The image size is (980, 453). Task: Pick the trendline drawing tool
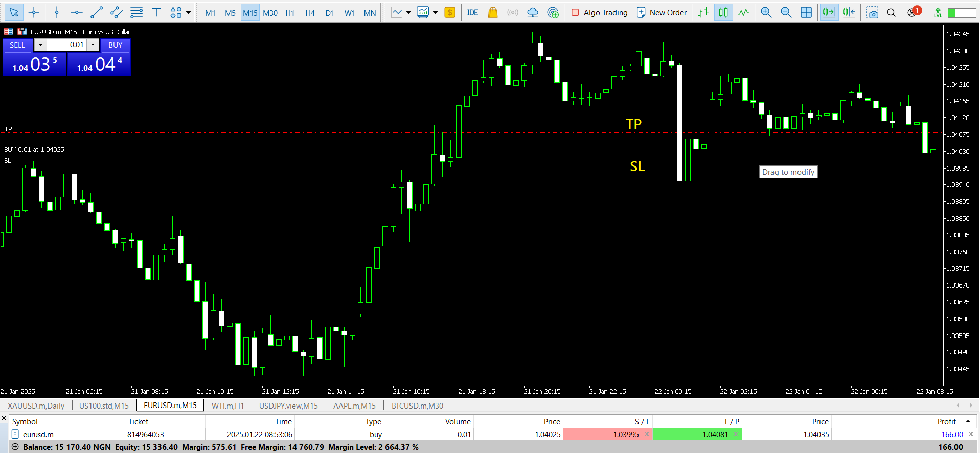(97, 13)
